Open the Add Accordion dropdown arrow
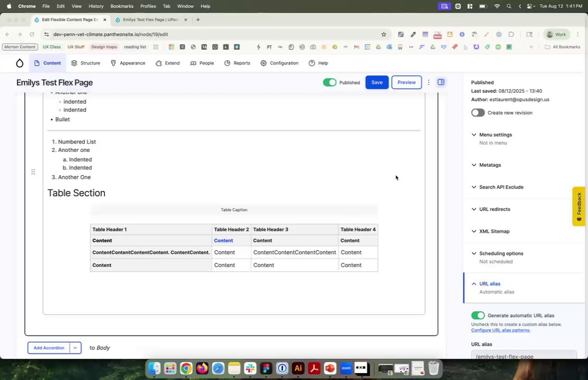Screen dimensions: 588x380 click(x=75, y=348)
